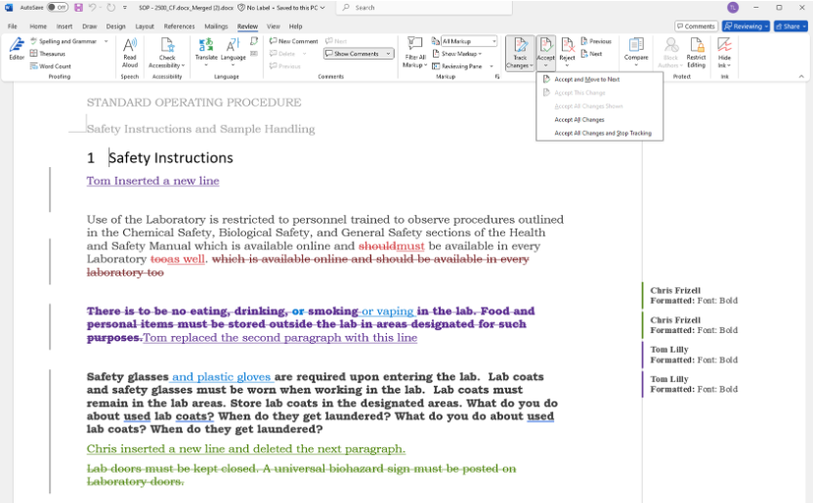Click the Reject change icon
This screenshot has height=504, width=813.
(567, 46)
